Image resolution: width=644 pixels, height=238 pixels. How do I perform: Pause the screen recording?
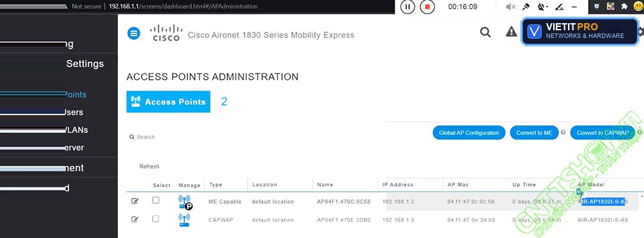click(408, 6)
